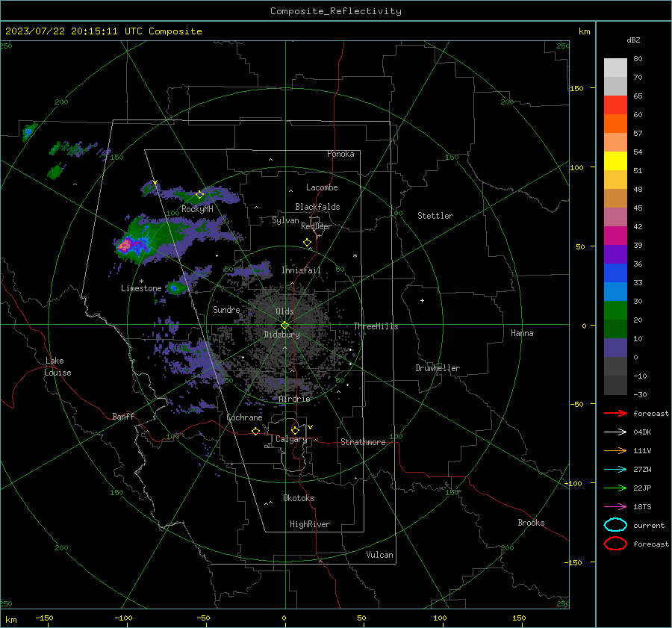This screenshot has height=628, width=672.
Task: Click the white 04DK arrow legend icon
Action: pyautogui.click(x=615, y=432)
